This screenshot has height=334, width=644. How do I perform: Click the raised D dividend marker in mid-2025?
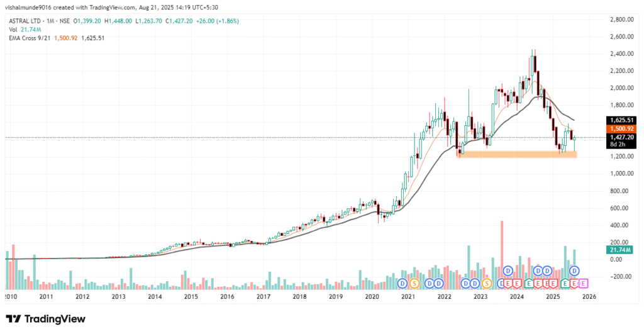coord(575,270)
